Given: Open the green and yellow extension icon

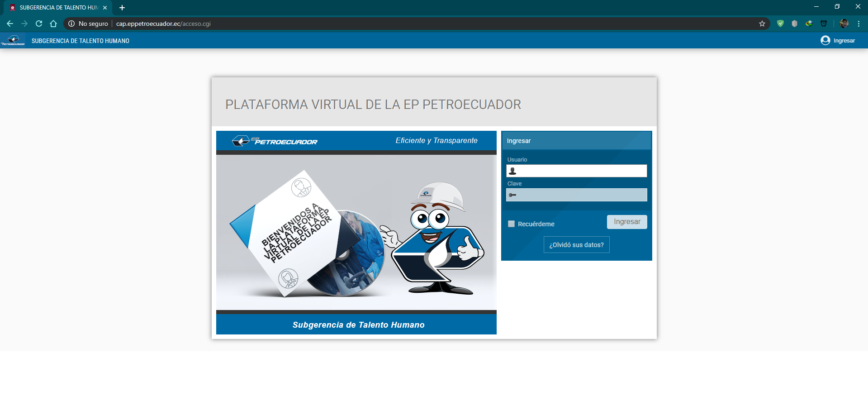Looking at the screenshot, I should point(809,24).
